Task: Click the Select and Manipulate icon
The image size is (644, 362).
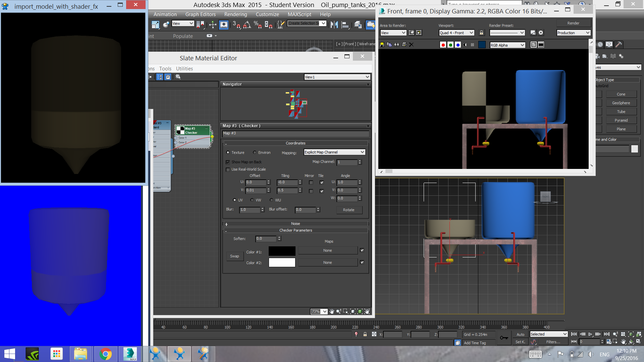Action: click(213, 24)
